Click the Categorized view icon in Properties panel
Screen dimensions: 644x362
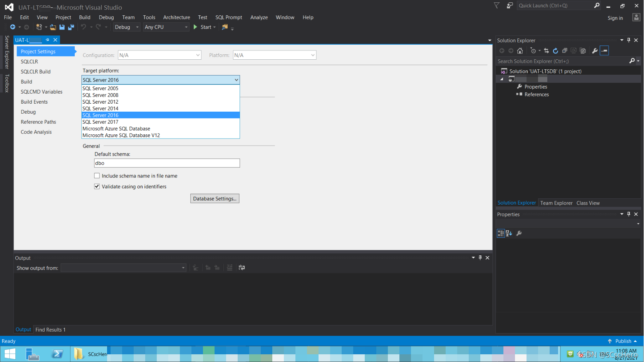click(501, 233)
